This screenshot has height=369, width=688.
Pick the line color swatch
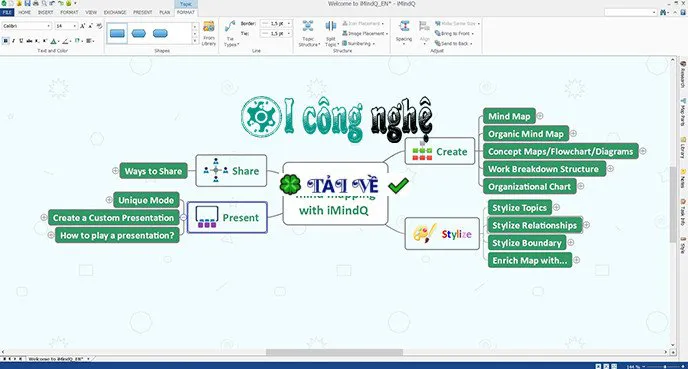[66, 41]
